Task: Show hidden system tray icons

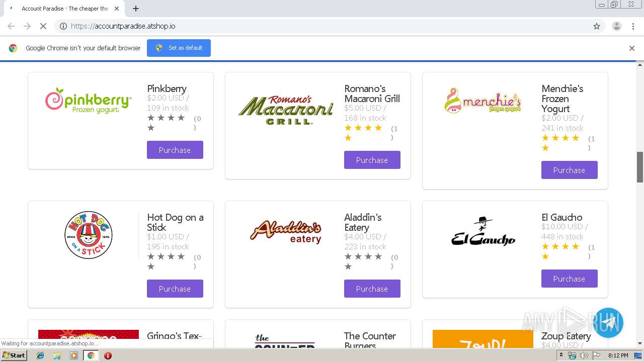Action: coord(561,355)
